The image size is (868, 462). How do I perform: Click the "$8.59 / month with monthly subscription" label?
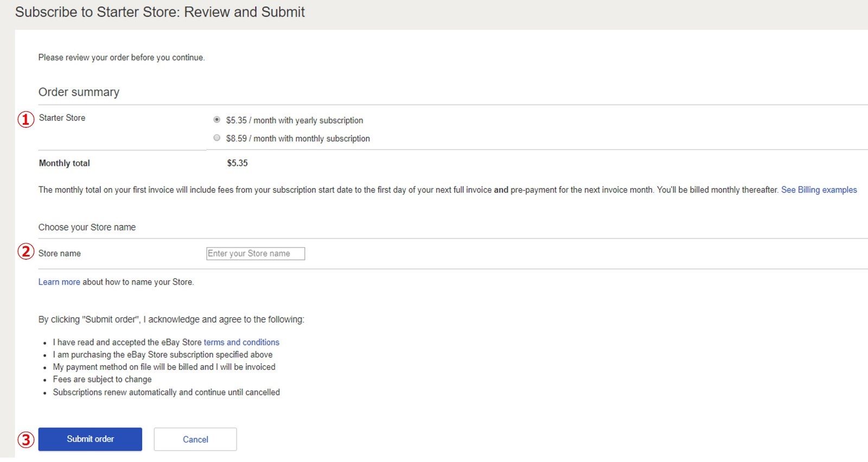click(x=298, y=139)
